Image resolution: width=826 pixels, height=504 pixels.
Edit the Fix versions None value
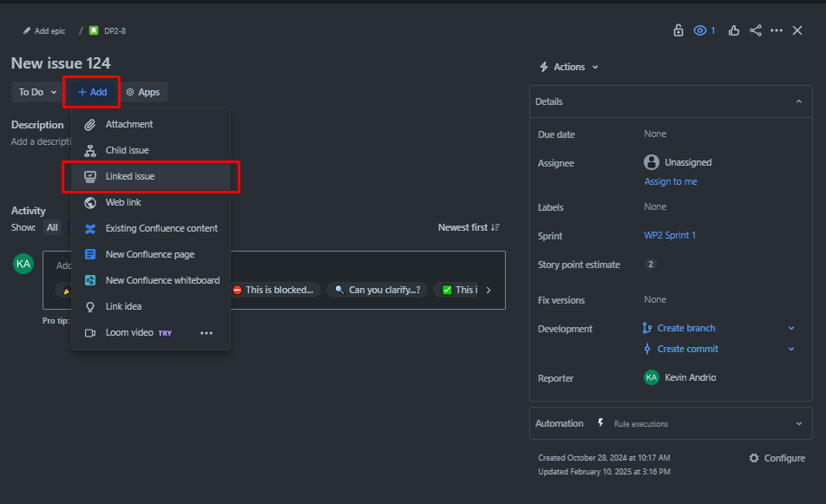coord(655,299)
